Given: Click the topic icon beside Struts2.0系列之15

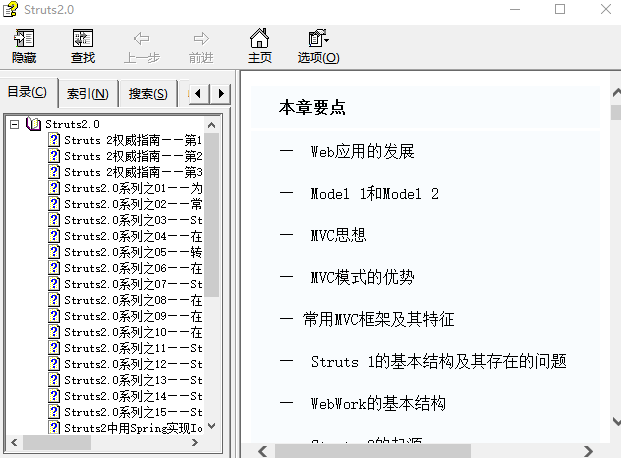Looking at the screenshot, I should coord(54,412).
